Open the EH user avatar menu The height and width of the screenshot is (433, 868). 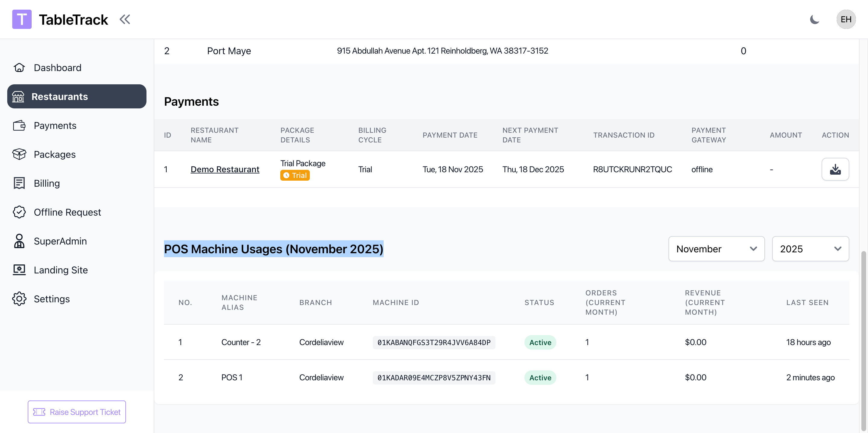click(846, 19)
